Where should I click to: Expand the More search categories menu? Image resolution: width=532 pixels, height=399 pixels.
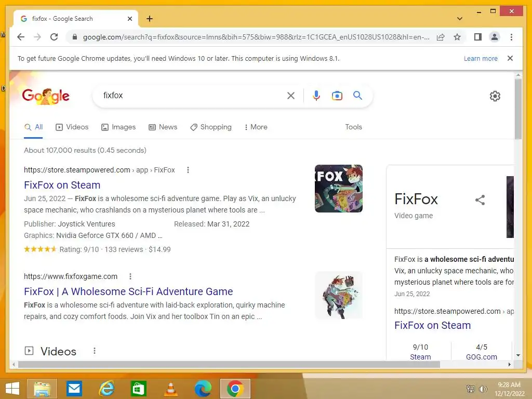(256, 127)
